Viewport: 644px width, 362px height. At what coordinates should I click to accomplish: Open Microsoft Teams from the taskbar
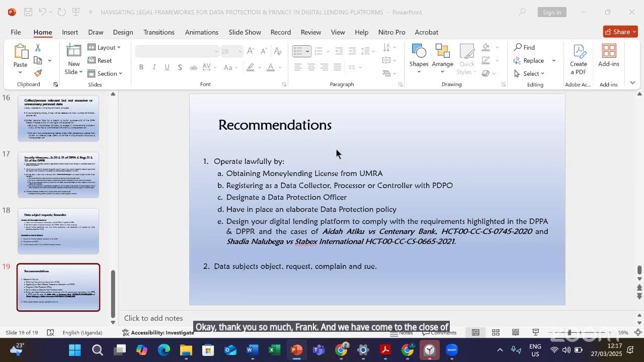click(x=318, y=350)
